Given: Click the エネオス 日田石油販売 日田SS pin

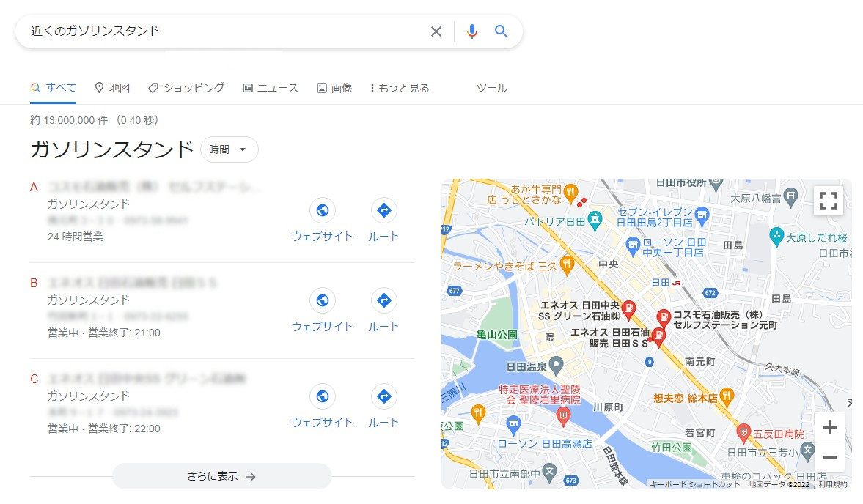Looking at the screenshot, I should [x=658, y=336].
